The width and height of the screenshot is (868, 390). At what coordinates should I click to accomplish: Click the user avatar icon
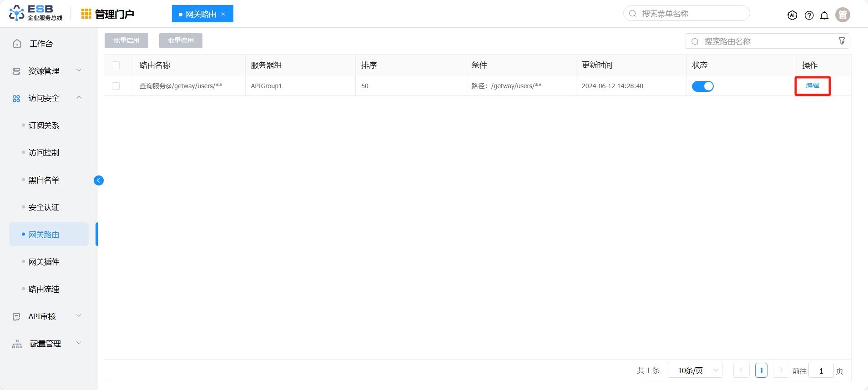click(843, 15)
